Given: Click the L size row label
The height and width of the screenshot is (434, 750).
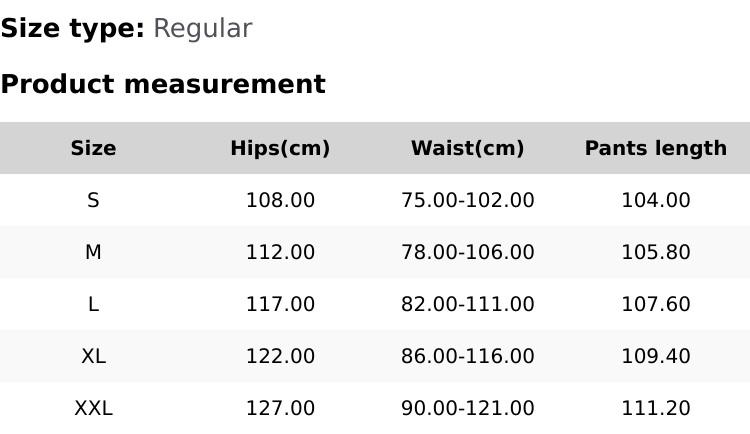Looking at the screenshot, I should click(93, 304).
